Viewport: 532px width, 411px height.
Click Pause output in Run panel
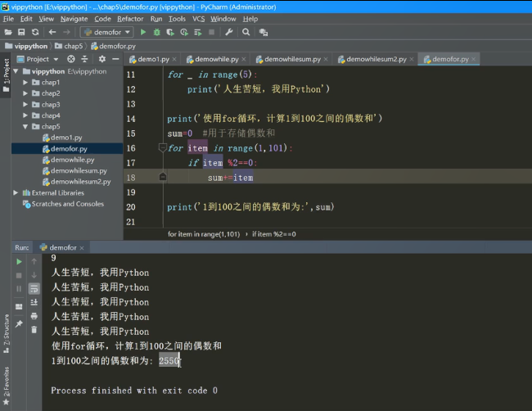[19, 288]
